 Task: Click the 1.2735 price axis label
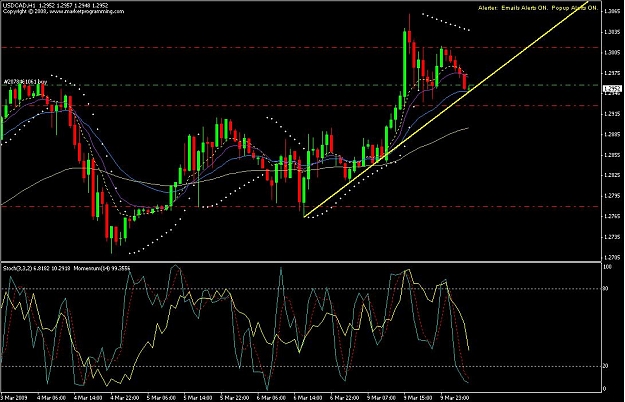612,237
